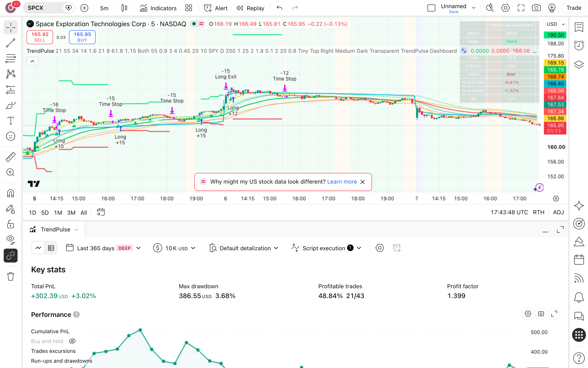Toggle magnet mode snapping

tap(10, 193)
